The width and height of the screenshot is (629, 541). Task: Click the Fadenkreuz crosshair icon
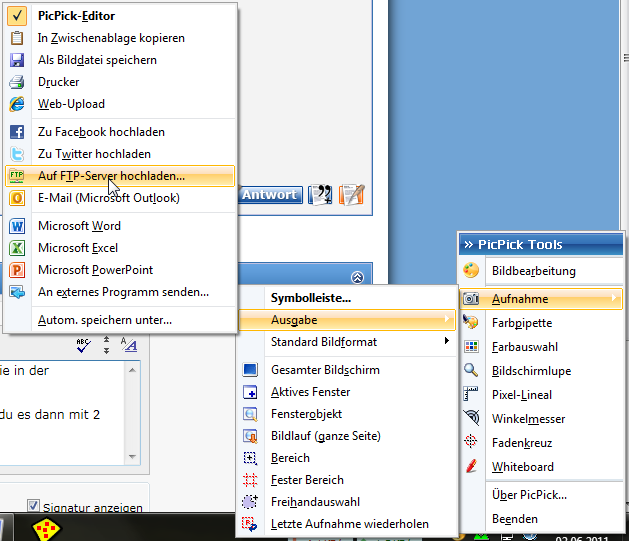(471, 442)
